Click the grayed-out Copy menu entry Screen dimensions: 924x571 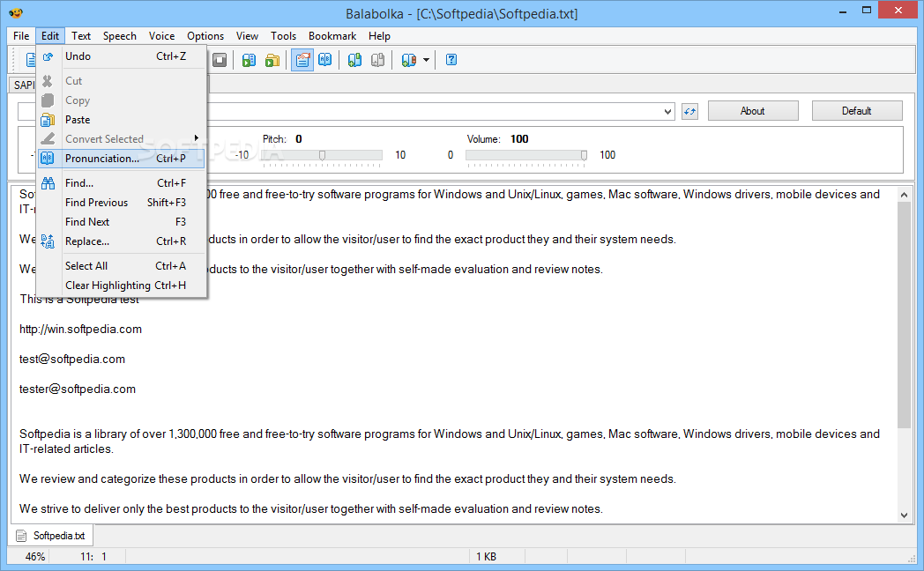pyautogui.click(x=122, y=100)
